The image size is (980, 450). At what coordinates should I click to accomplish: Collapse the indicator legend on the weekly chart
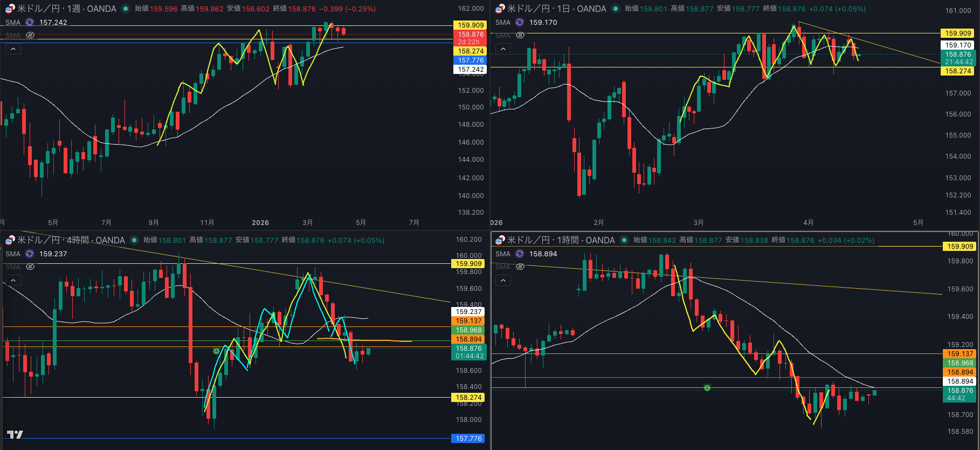13,49
